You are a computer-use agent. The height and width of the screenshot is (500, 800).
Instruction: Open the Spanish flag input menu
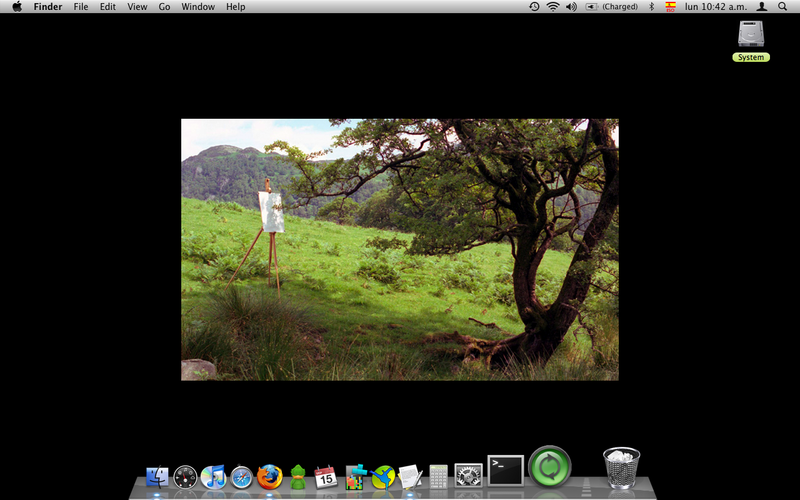tap(670, 7)
